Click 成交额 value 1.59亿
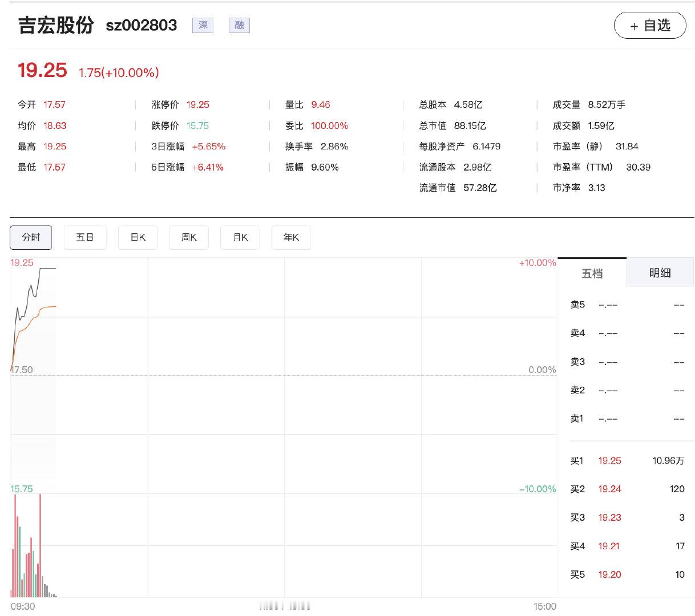The image size is (695, 616). [601, 126]
